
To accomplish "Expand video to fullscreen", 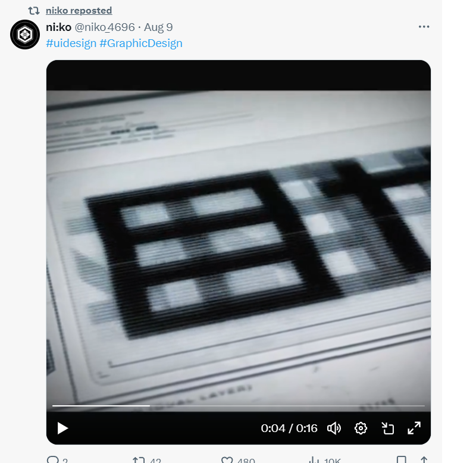I will [x=414, y=428].
